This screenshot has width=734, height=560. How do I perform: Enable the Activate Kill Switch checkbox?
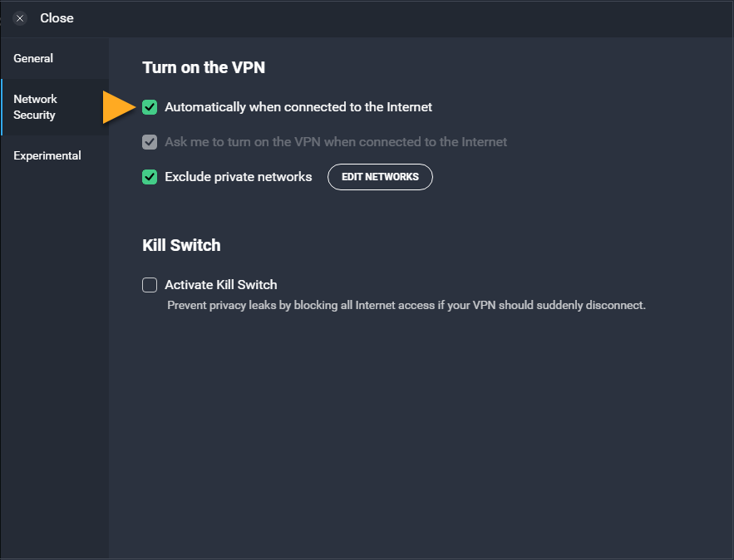click(x=150, y=285)
